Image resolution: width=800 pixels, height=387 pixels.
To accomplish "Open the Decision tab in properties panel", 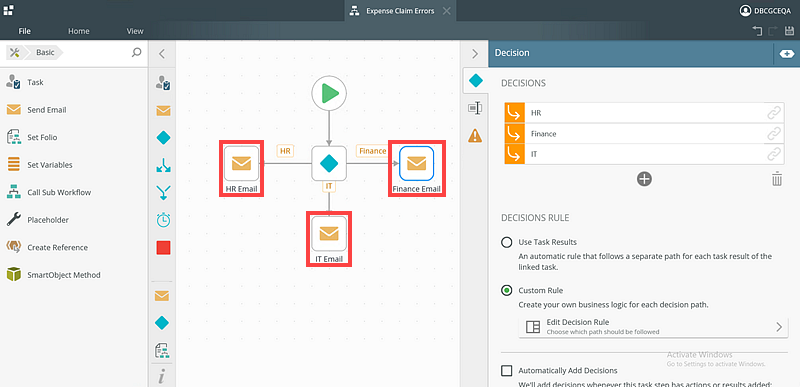I will pyautogui.click(x=476, y=80).
